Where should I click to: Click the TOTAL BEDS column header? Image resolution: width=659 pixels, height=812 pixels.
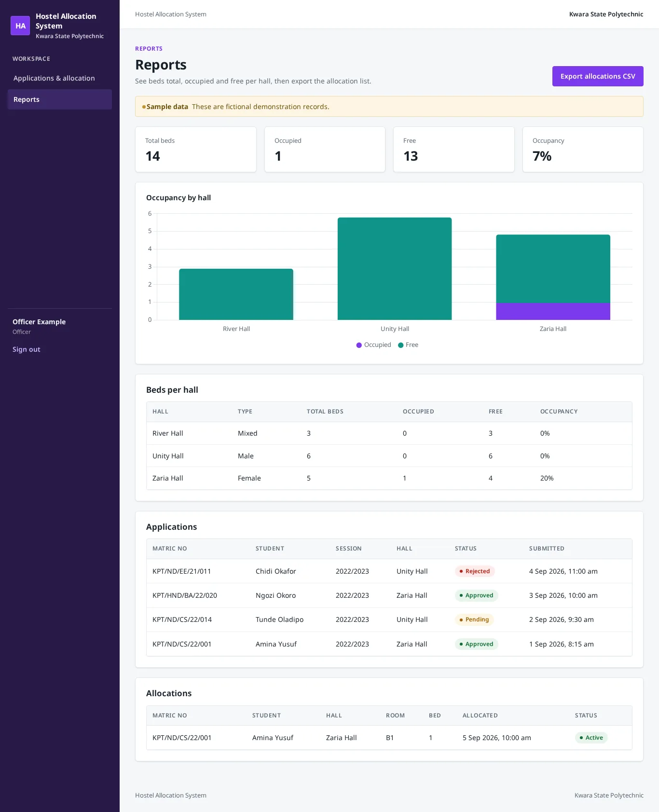(x=325, y=412)
